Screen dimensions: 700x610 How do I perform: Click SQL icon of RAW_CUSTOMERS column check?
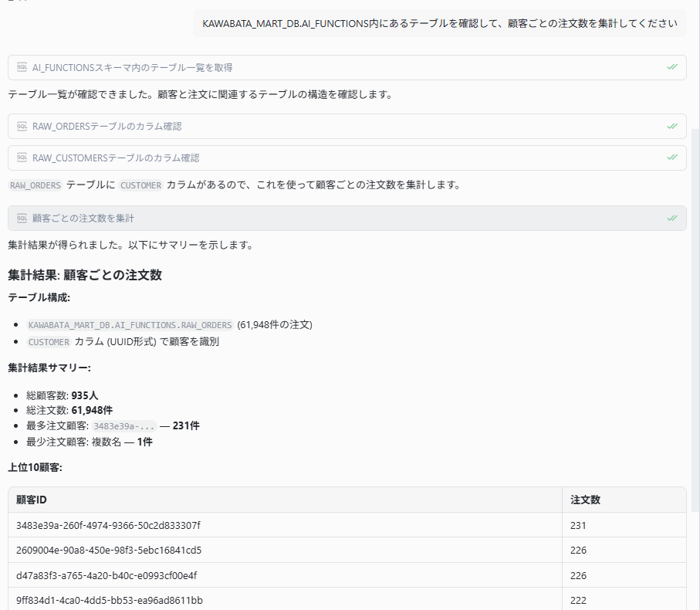pyautogui.click(x=22, y=158)
